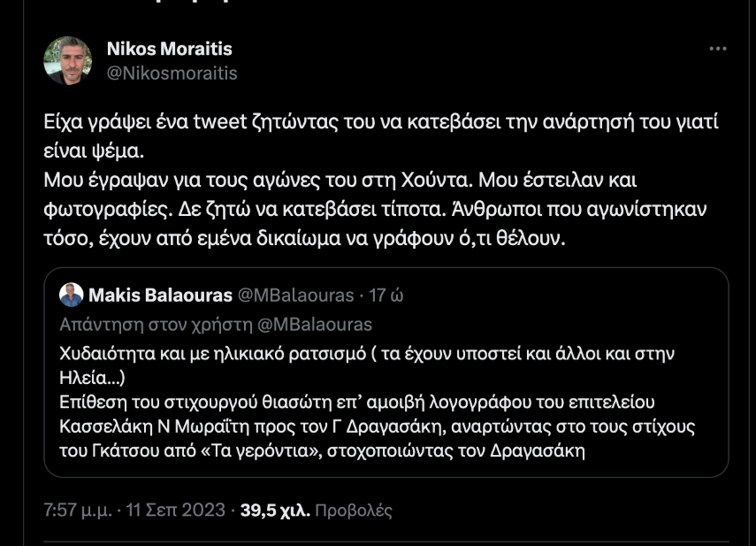Click Nikos Moraitis's profile picture
Viewport: 756px width, 546px height.
tap(68, 60)
